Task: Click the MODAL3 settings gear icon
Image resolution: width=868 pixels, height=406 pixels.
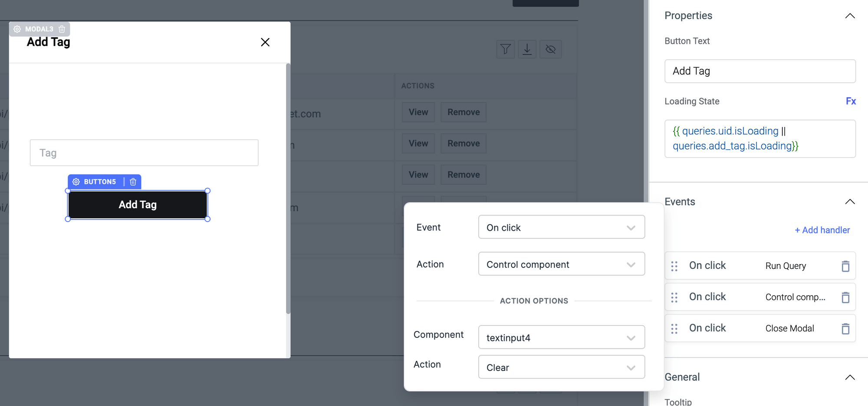Action: point(17,29)
